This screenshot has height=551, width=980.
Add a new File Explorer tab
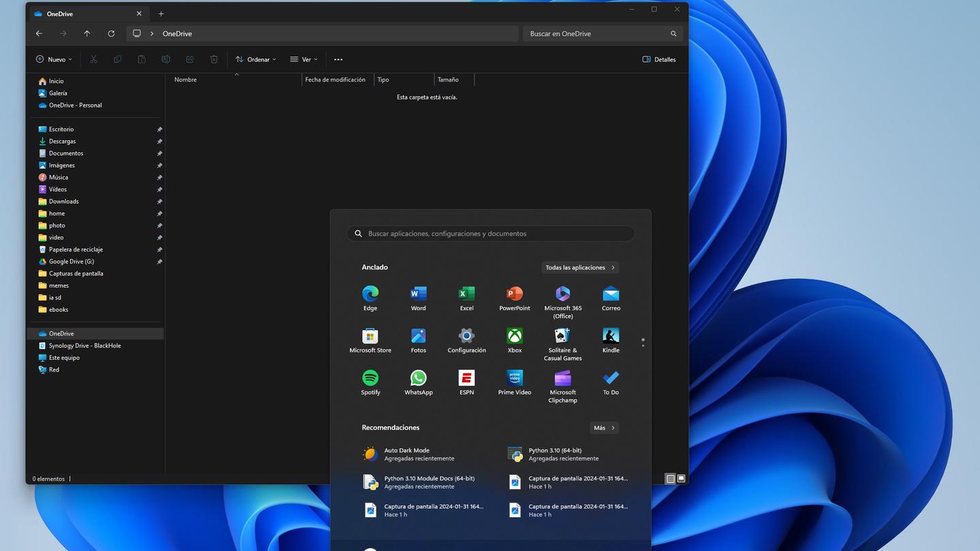(161, 14)
